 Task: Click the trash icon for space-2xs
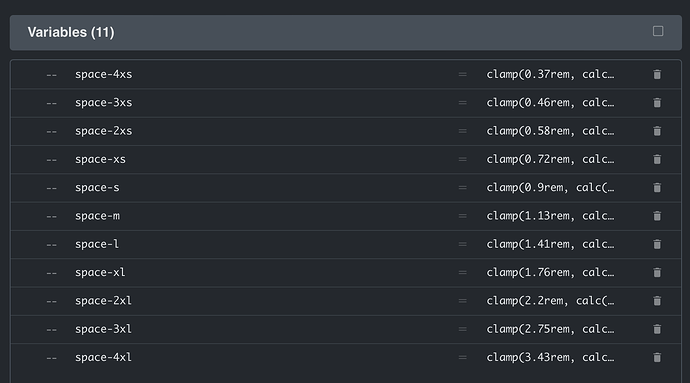pos(657,131)
